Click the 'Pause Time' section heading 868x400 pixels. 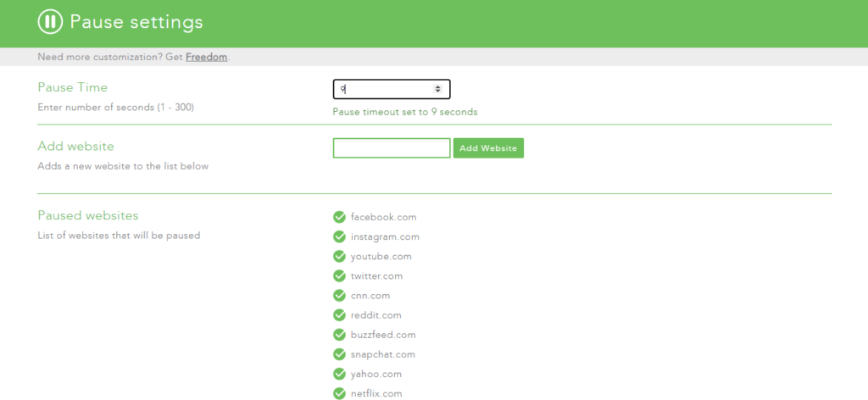[73, 87]
